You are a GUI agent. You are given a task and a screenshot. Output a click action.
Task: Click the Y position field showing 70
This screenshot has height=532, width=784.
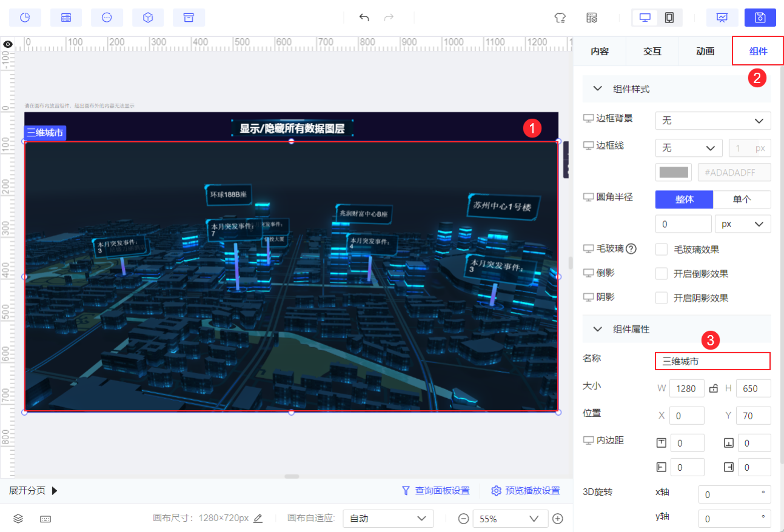(754, 416)
